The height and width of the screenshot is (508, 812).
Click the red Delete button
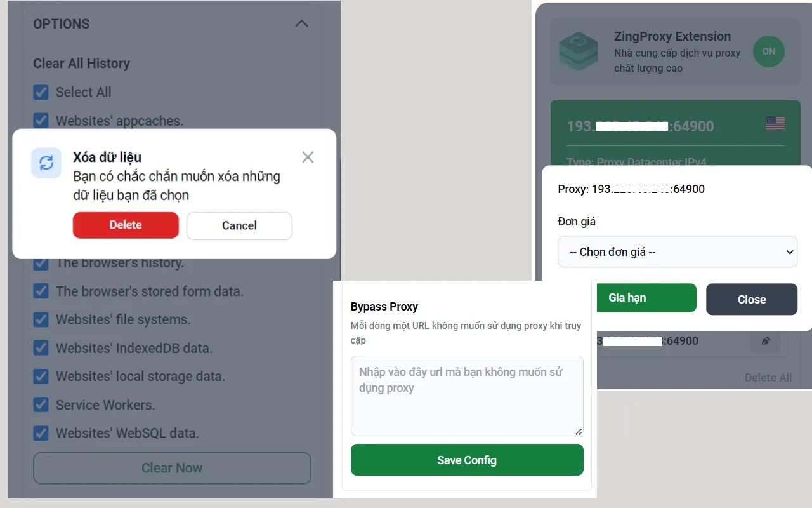pos(126,225)
